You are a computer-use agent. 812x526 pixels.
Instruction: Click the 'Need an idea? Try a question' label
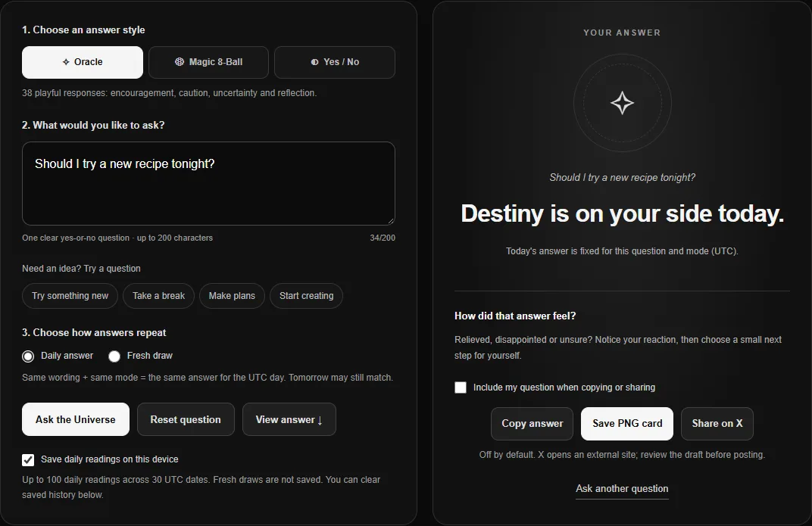(x=81, y=269)
